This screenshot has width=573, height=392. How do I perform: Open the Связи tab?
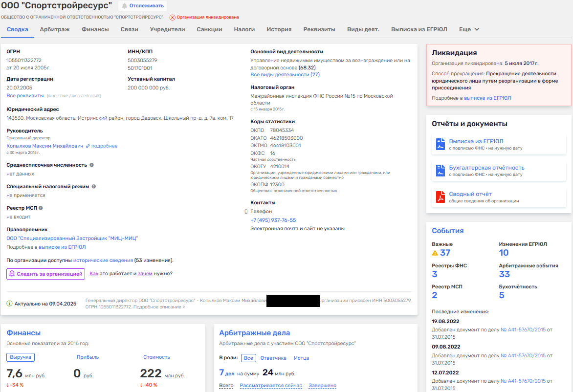pyautogui.click(x=130, y=29)
